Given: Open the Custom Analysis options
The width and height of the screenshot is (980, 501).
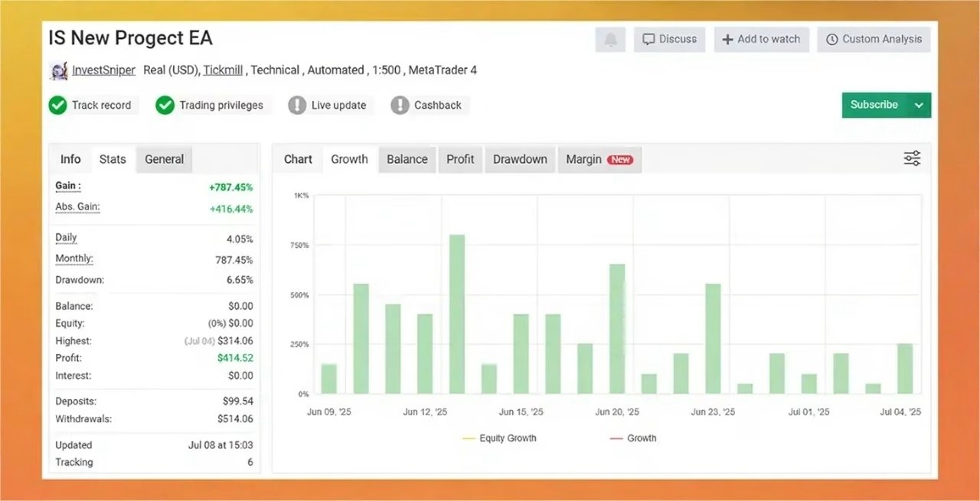Looking at the screenshot, I should [x=874, y=40].
